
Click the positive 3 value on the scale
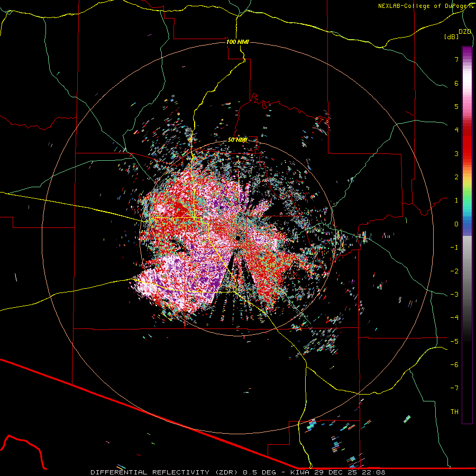click(456, 153)
